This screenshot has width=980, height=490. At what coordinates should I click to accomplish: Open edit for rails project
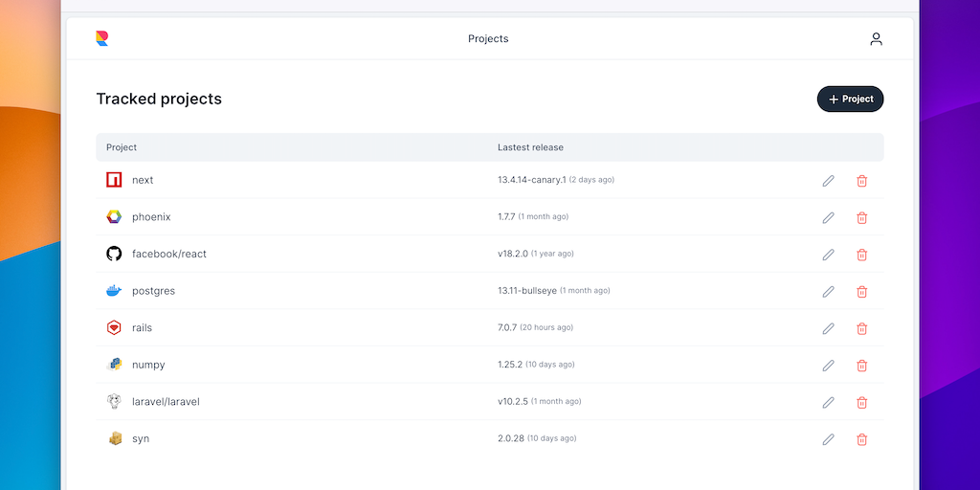click(x=829, y=328)
